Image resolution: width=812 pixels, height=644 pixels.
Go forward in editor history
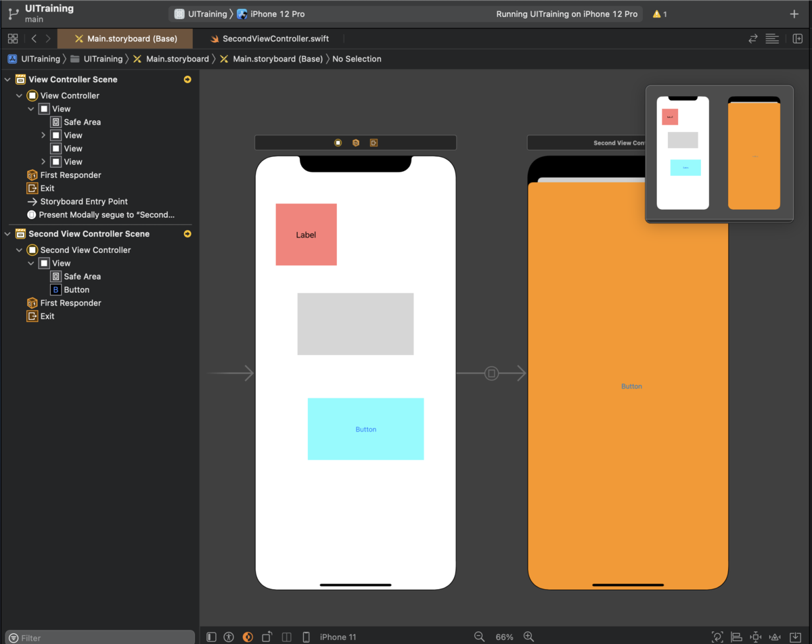pos(47,39)
